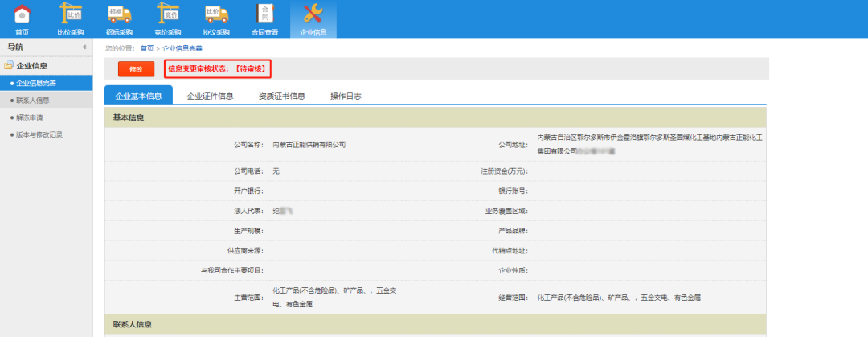
Task: Click the 信息变更审核状态 待审核 text
Action: click(218, 68)
